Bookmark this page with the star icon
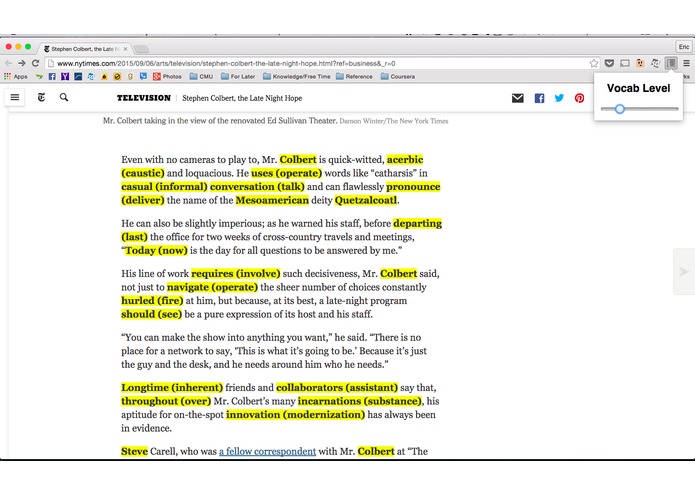 (593, 63)
